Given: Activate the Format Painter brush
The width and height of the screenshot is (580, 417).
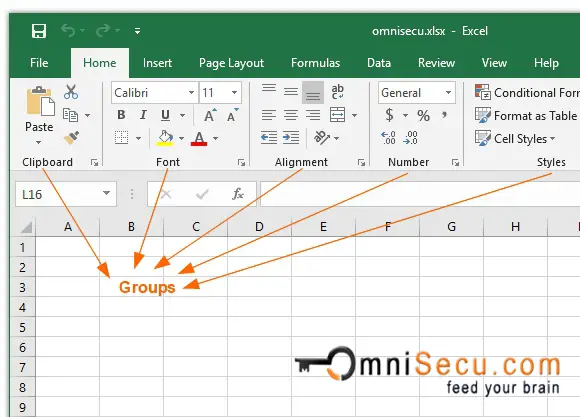Looking at the screenshot, I should pos(71,138).
